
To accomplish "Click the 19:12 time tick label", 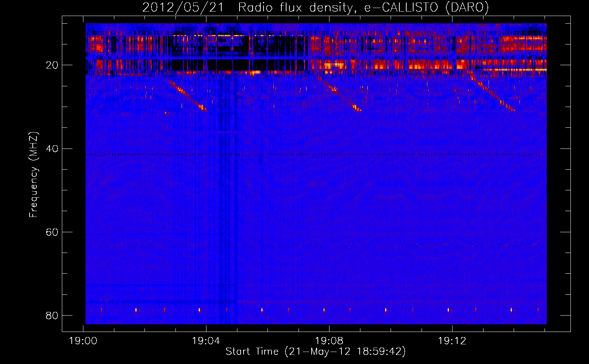I will (452, 341).
